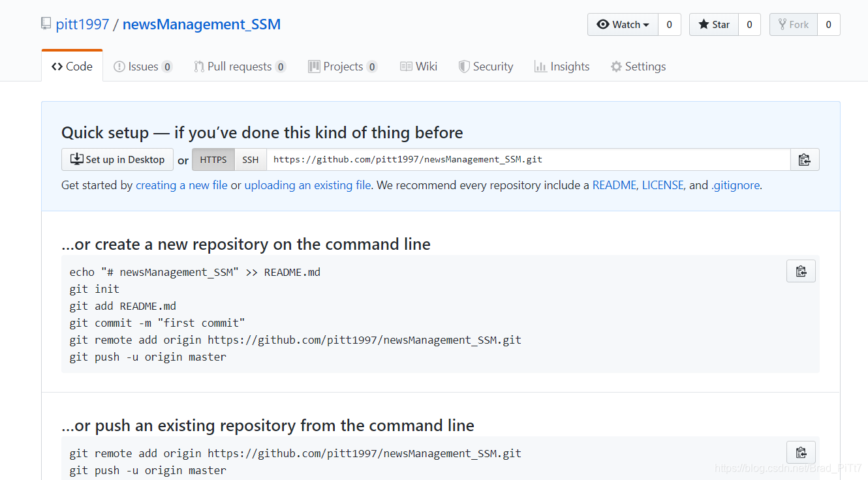868x480 pixels.
Task: Open the 'uploading an existing file' link
Action: pyautogui.click(x=307, y=185)
